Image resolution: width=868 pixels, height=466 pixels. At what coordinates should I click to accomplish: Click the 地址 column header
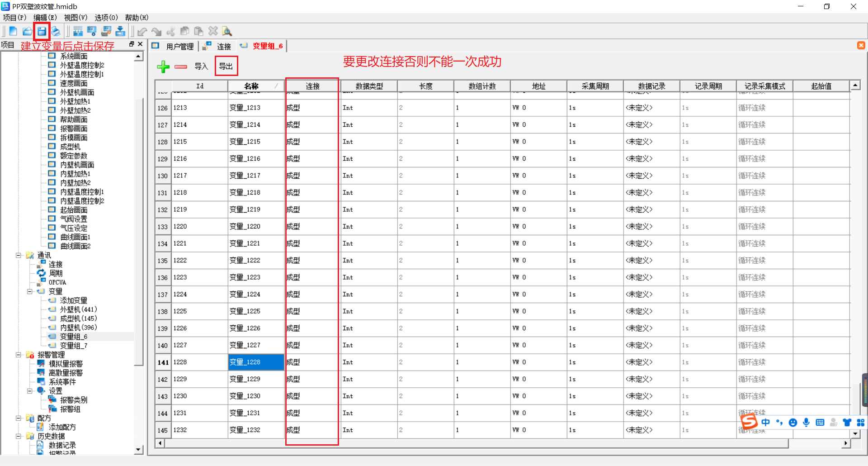point(538,86)
